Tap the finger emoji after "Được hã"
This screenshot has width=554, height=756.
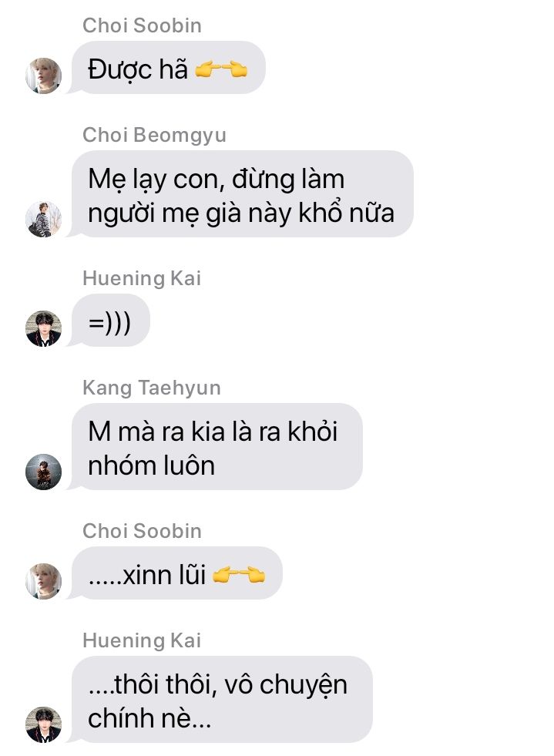click(221, 69)
